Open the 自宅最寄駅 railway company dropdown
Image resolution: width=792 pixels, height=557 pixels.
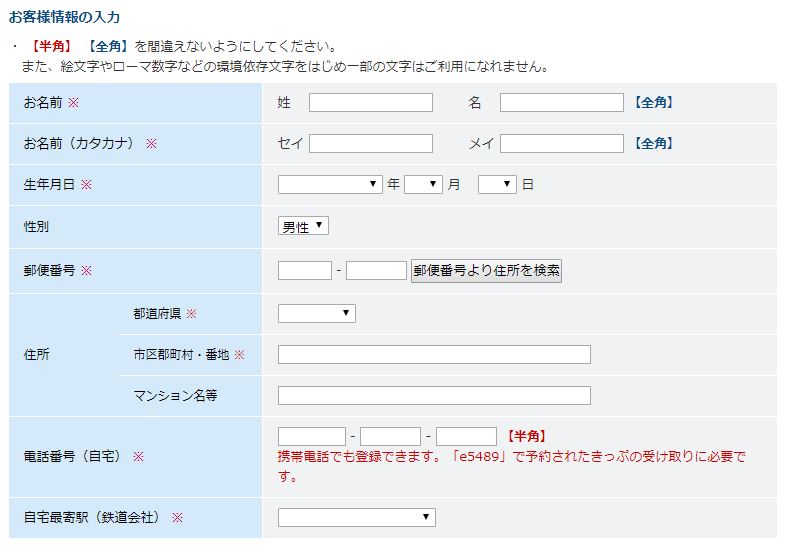pos(356,517)
